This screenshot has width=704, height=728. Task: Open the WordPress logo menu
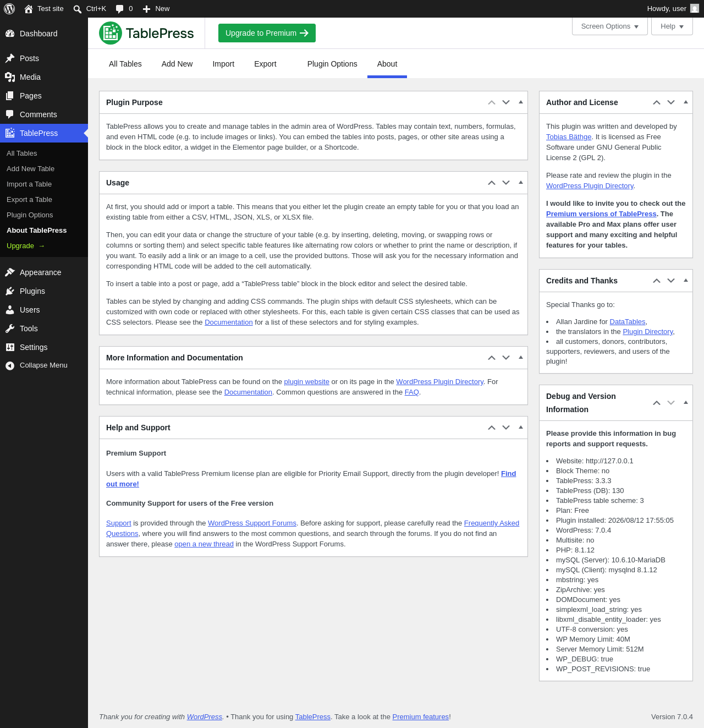tap(9, 9)
